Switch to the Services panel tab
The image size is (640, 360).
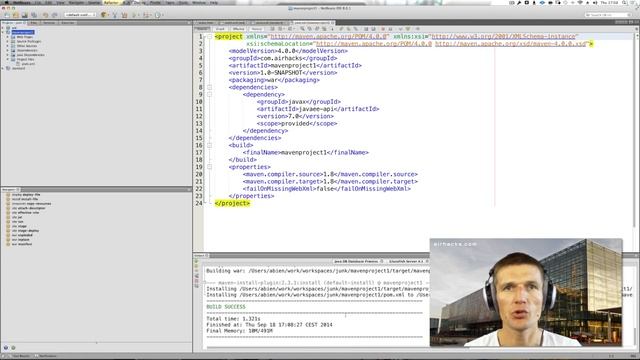click(x=49, y=23)
